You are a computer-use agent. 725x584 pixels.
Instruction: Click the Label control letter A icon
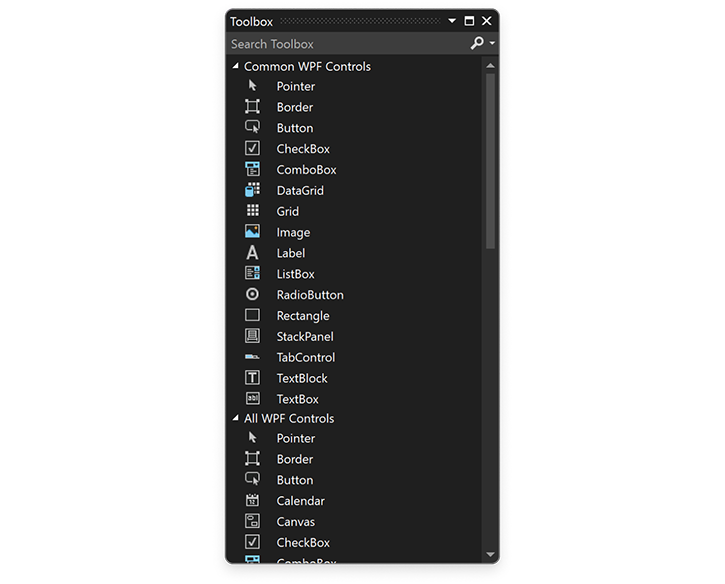252,253
